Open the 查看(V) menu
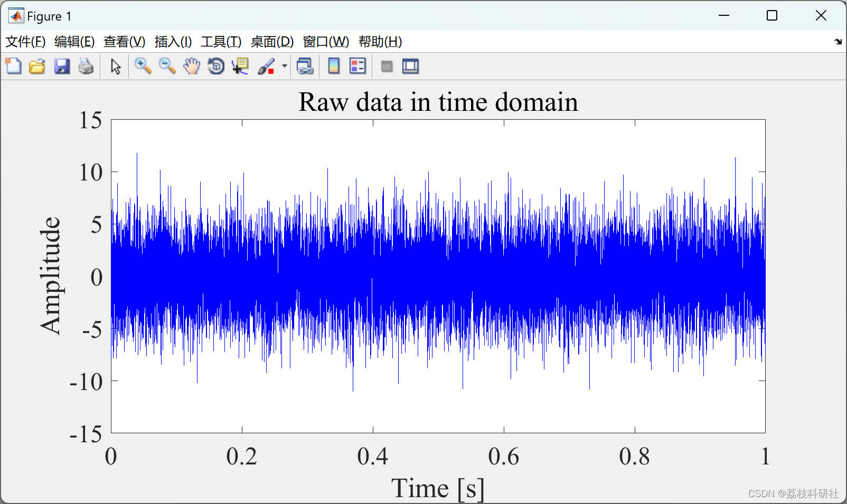 [x=125, y=42]
